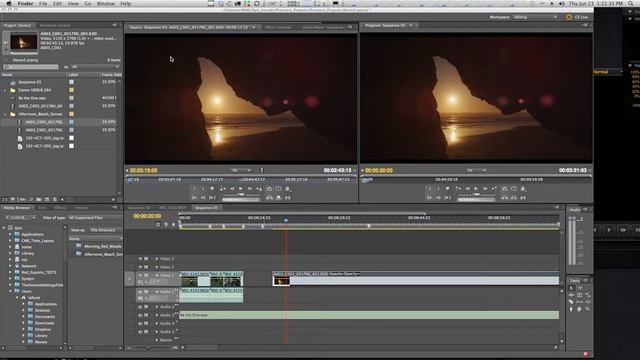Switch to the Effect Controls tab
This screenshot has height=360, width=640.
[x=279, y=27]
